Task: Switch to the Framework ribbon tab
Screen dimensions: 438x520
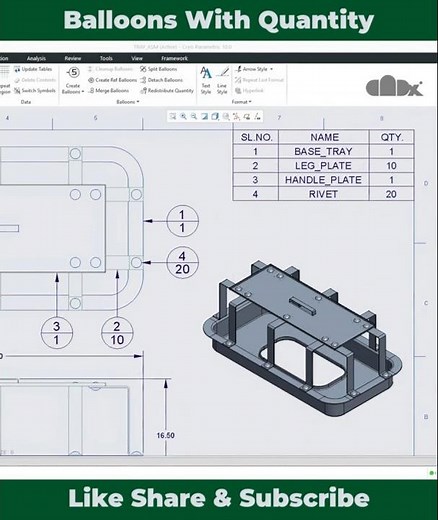Action: 174,58
